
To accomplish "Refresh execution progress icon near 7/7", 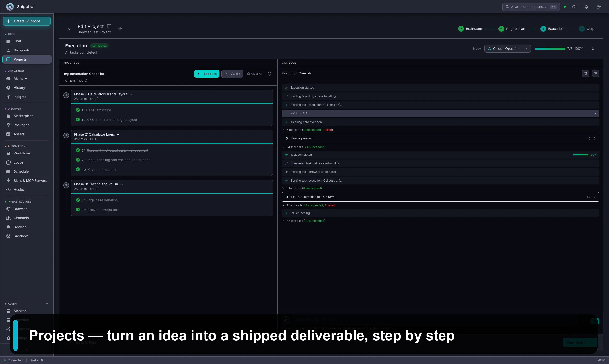I will point(593,49).
